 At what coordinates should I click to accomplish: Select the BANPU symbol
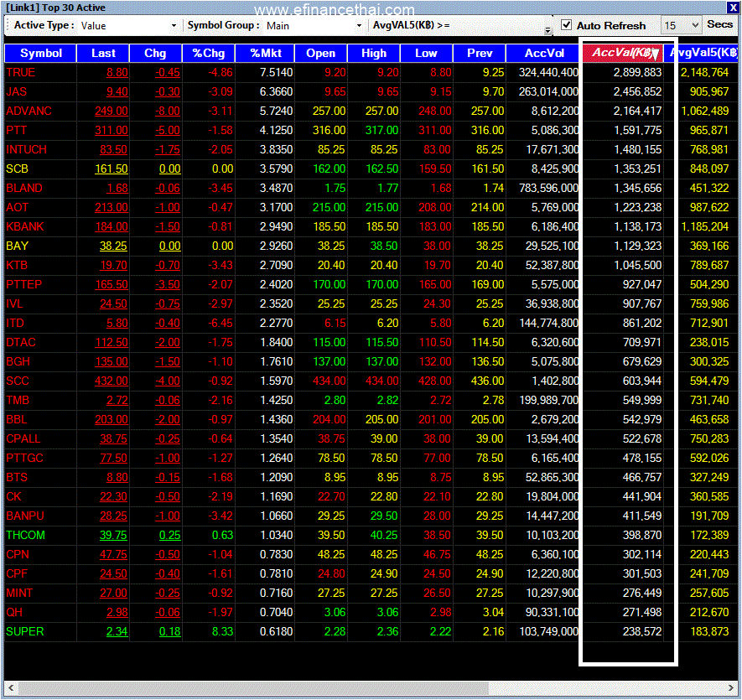coord(25,516)
